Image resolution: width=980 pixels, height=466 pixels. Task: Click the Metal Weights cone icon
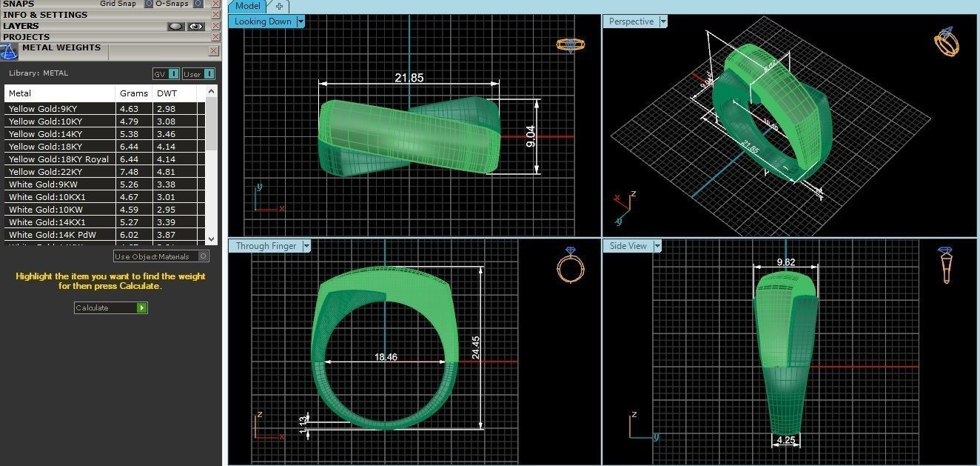9,51
